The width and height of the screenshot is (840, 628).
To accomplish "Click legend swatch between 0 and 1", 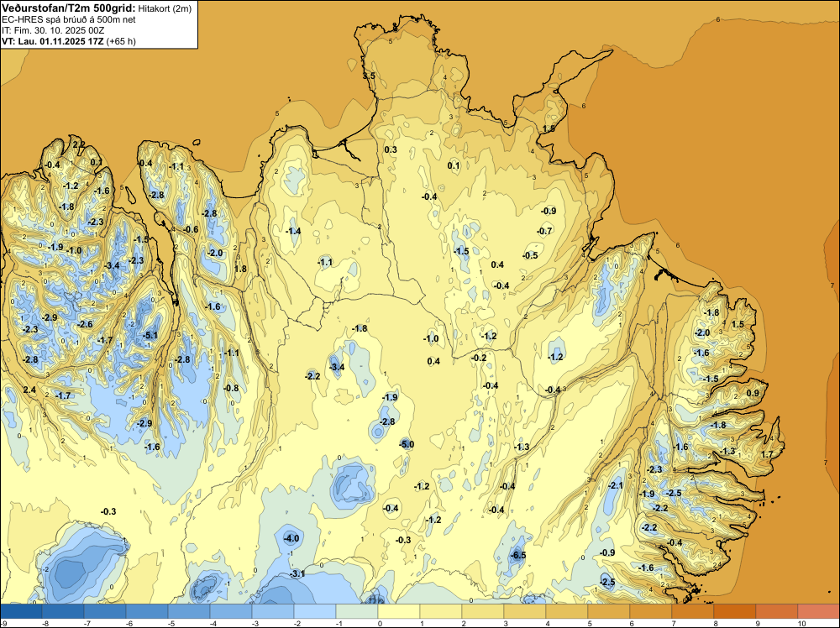I will pos(399,611).
